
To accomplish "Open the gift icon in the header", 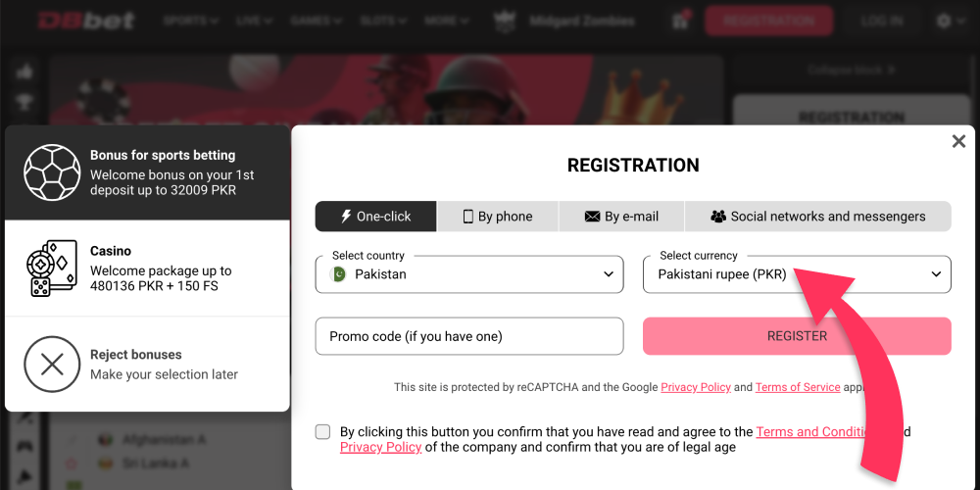I will point(681,20).
